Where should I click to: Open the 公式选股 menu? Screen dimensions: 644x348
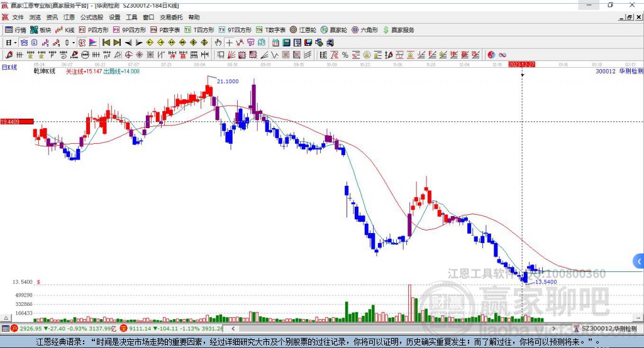[x=92, y=17]
